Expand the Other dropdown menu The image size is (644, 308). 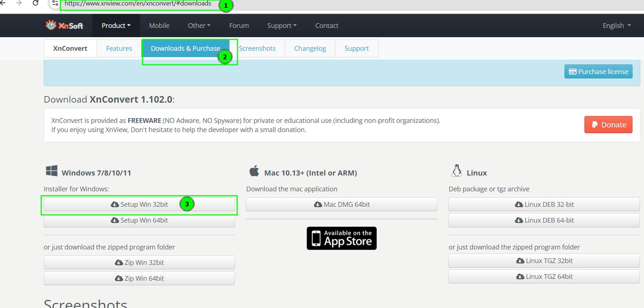pos(199,25)
